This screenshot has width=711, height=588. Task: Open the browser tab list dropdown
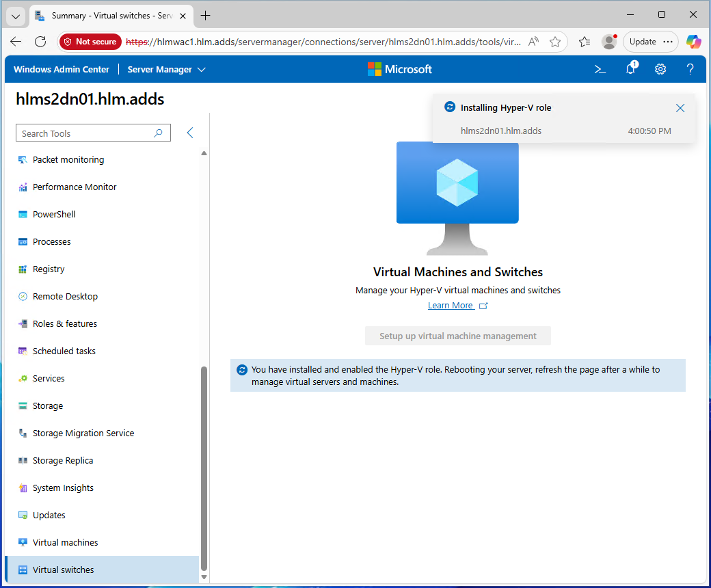[x=16, y=16]
